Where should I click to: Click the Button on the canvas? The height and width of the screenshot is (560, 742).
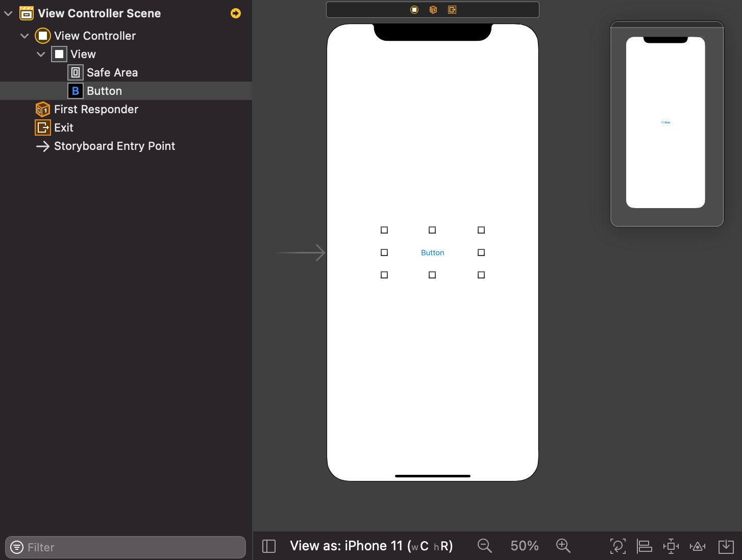point(432,252)
